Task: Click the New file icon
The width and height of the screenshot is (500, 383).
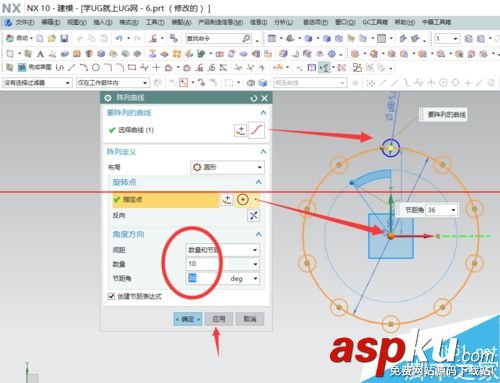Action: pyautogui.click(x=40, y=39)
